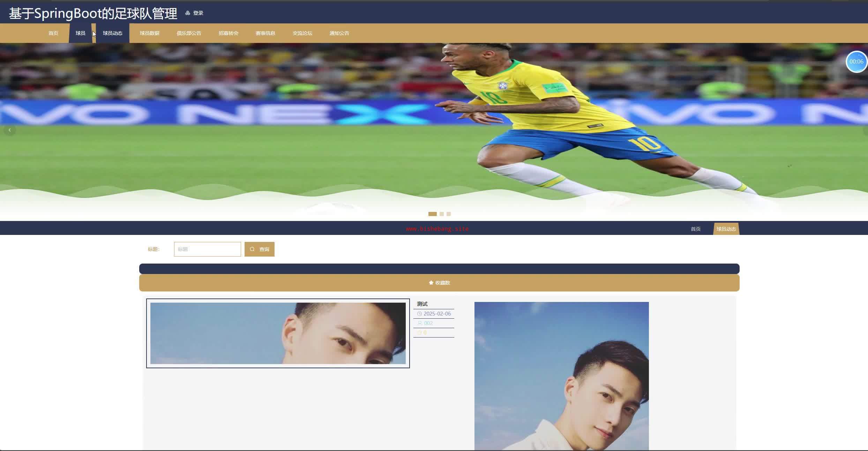The image size is (868, 451).
Task: Click the star icon beside 收藏数
Action: click(x=431, y=283)
